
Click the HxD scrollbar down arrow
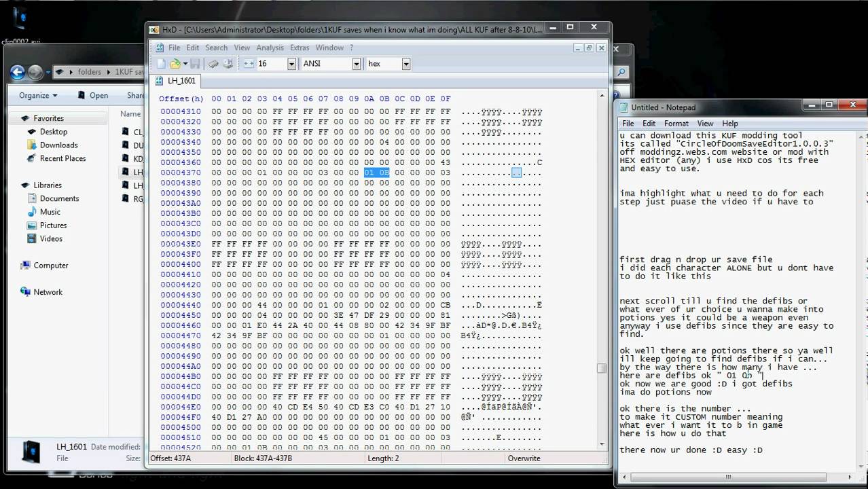[x=601, y=443]
